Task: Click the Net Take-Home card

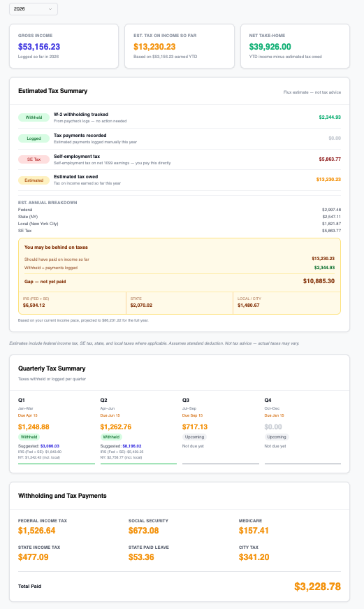Action: (x=295, y=46)
